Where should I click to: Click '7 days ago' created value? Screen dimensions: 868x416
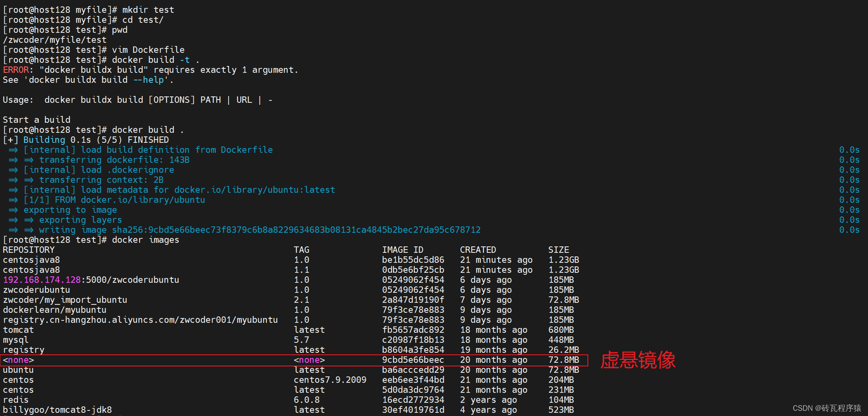486,300
